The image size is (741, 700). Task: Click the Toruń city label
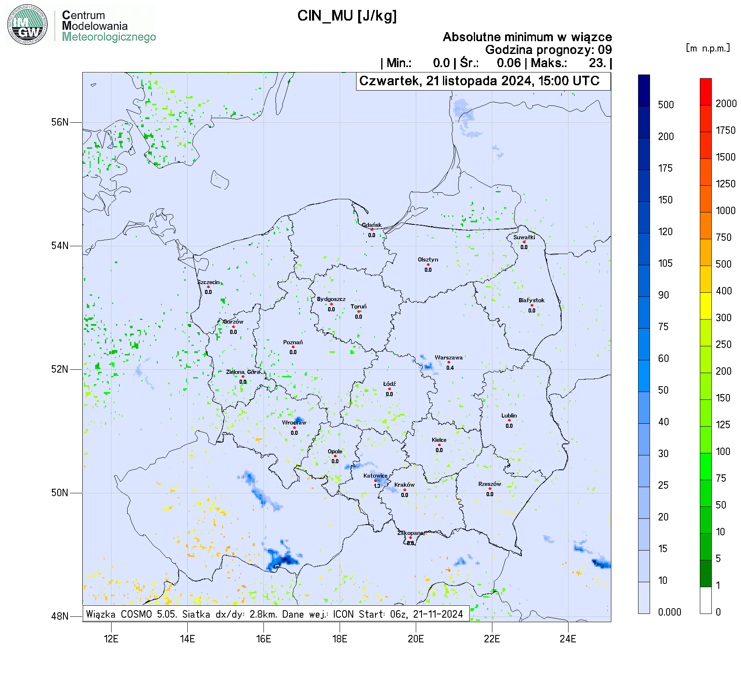(x=359, y=306)
